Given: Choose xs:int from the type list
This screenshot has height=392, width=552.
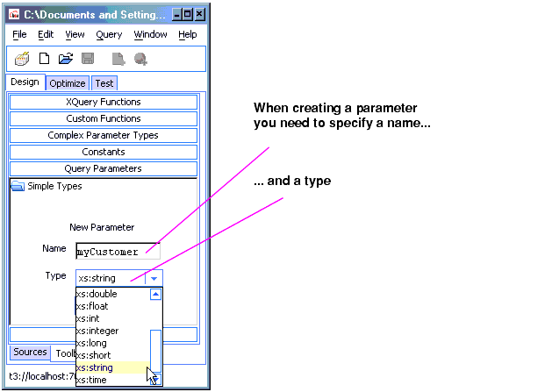Looking at the screenshot, I should (x=112, y=318).
